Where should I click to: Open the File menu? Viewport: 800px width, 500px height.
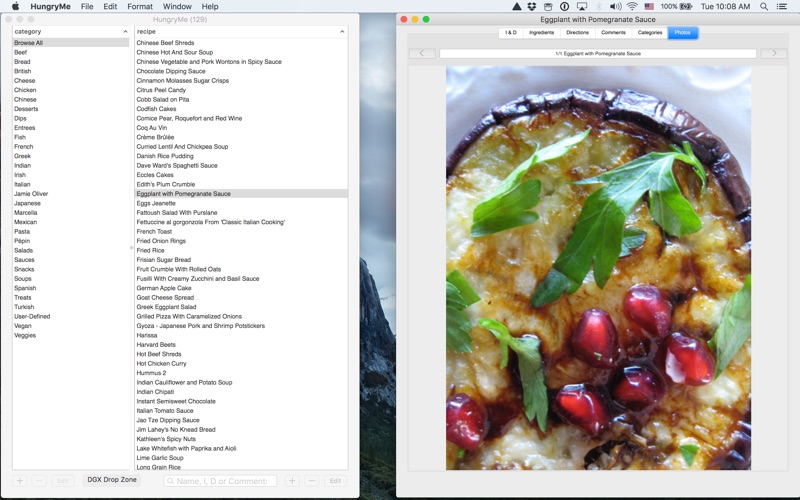coord(87,7)
